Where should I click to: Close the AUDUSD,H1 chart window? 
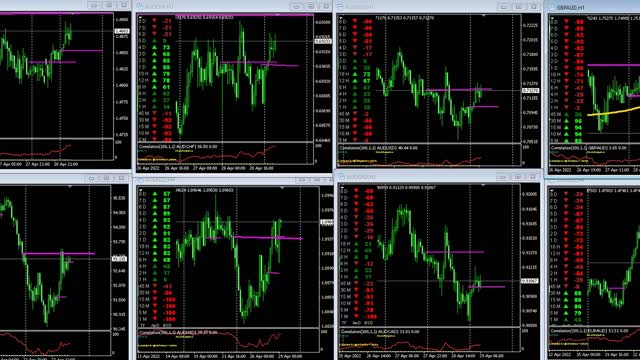[533, 7]
